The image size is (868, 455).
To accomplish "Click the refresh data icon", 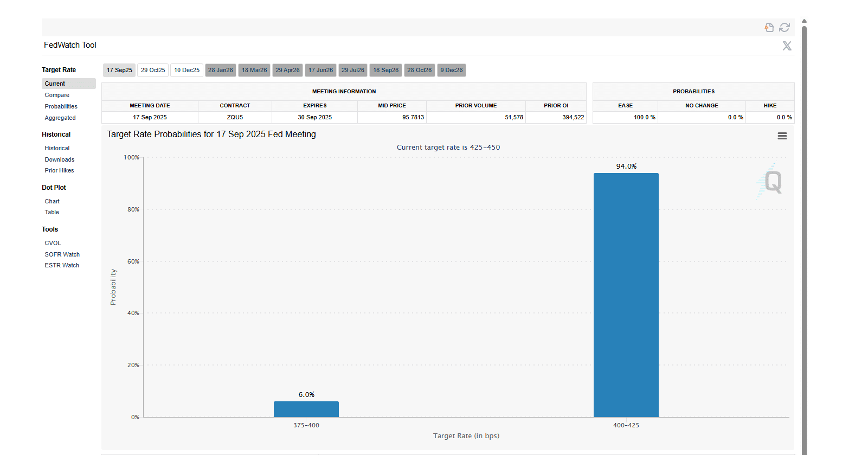I will tap(785, 27).
